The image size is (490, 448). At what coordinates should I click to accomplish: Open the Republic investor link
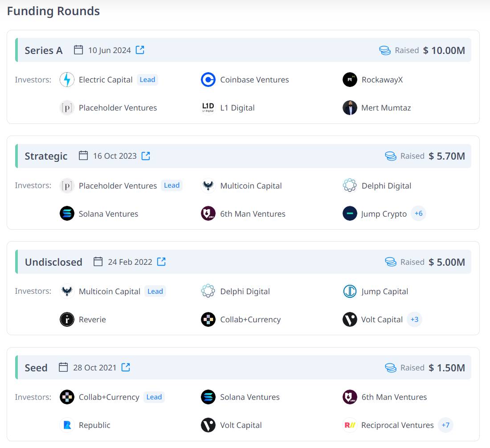[x=94, y=425]
